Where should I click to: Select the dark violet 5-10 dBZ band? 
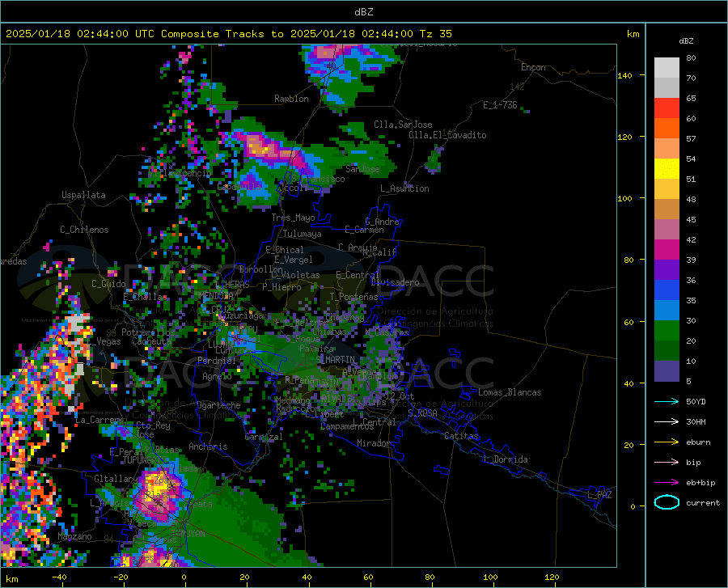point(667,371)
